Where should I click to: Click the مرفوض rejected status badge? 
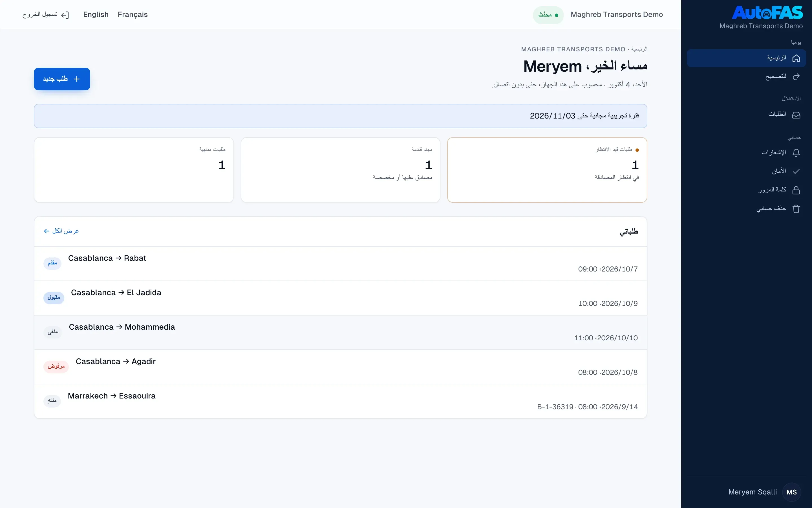coord(56,366)
